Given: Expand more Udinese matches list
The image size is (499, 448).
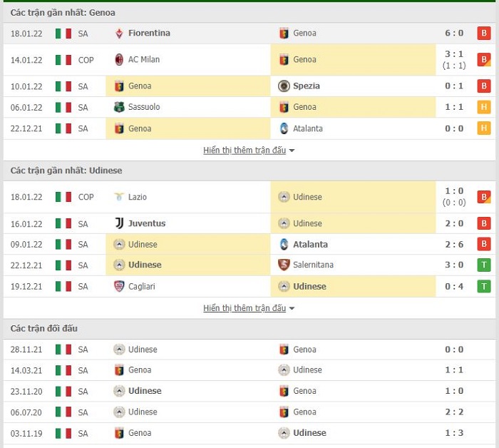Looking at the screenshot, I should 249,308.
